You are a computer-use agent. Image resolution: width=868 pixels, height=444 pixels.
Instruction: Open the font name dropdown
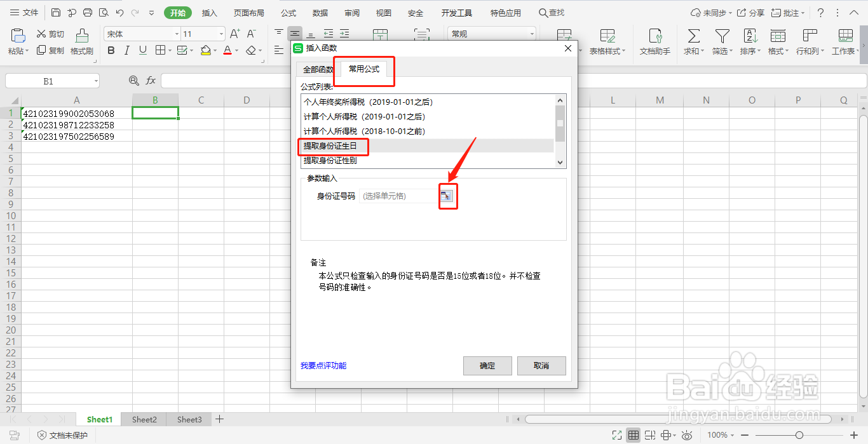pyautogui.click(x=177, y=33)
